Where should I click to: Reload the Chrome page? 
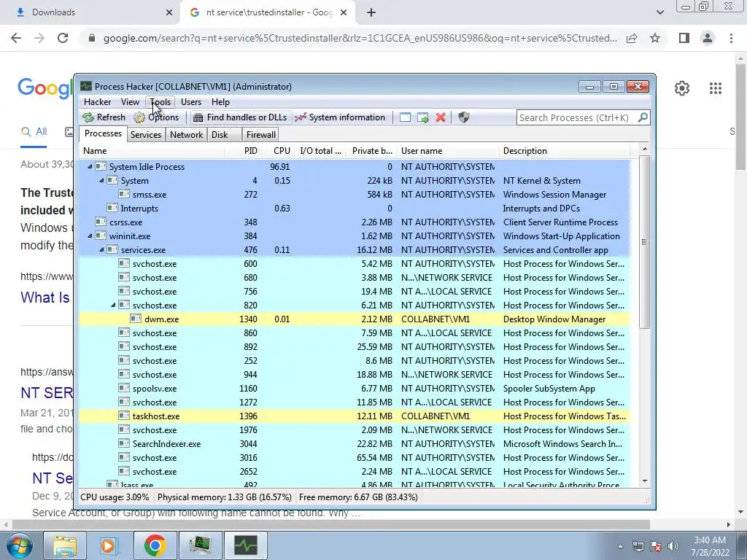point(63,38)
